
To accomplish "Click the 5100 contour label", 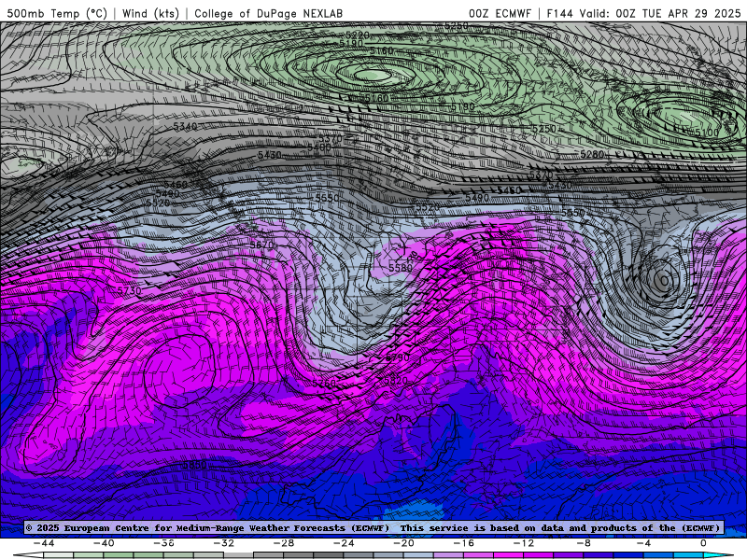I will [x=707, y=133].
